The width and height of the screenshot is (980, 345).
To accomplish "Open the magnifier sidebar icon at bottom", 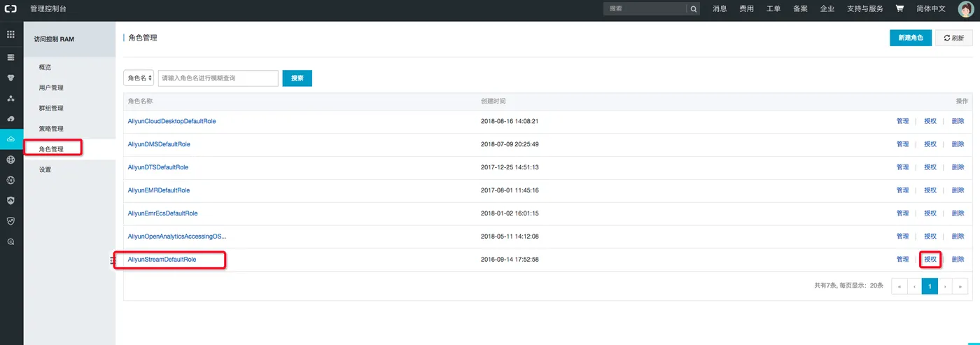I will pyautogui.click(x=10, y=241).
